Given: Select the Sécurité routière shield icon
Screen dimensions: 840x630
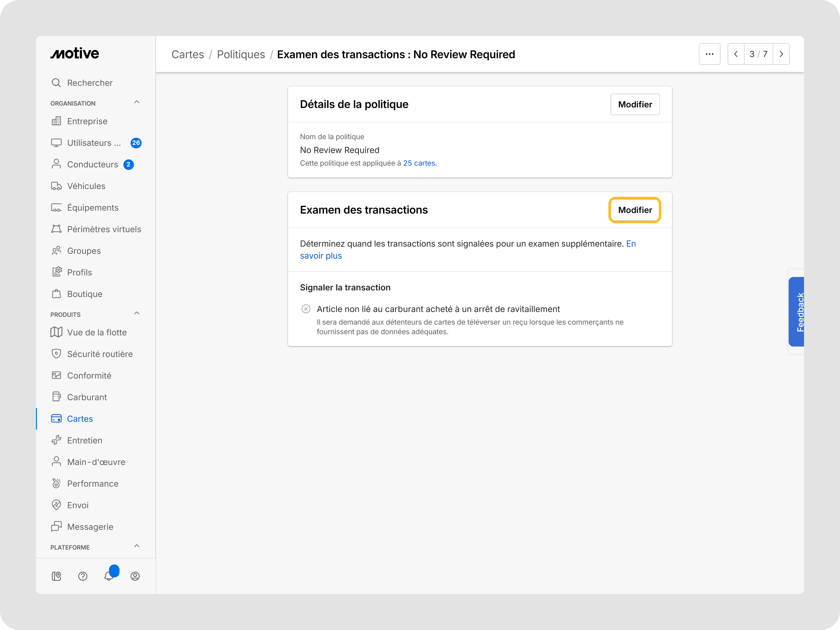Looking at the screenshot, I should click(56, 354).
